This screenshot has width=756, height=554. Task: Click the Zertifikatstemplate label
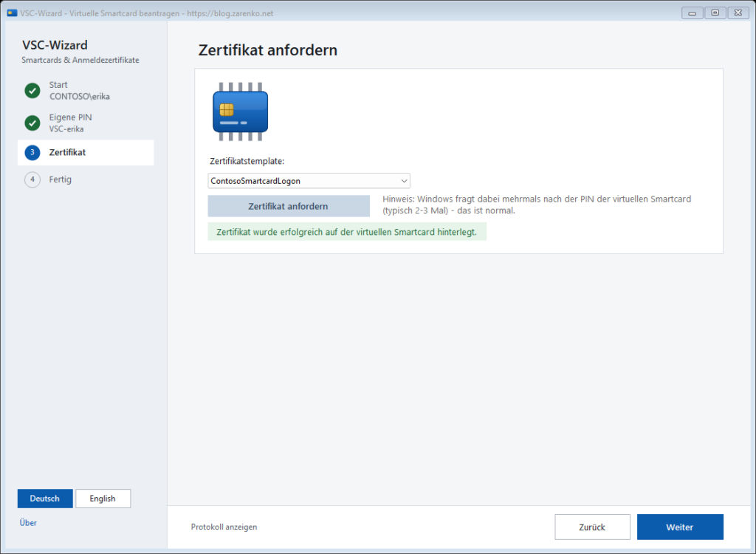click(x=247, y=161)
